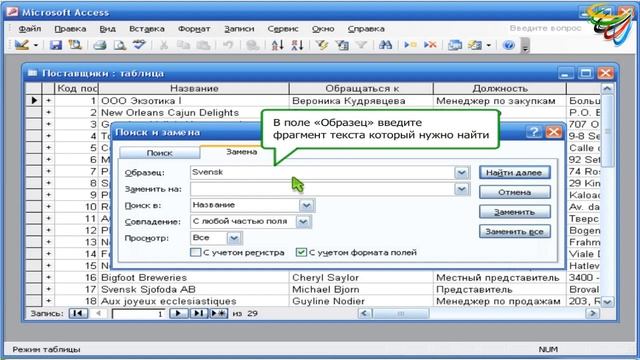Screen dimensions: 640x360
Task: Click the Copy toolbar icon
Action: (x=183, y=45)
